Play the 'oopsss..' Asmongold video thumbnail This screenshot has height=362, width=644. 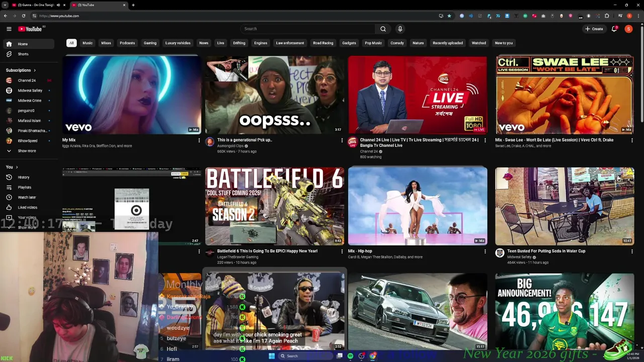[x=275, y=95]
